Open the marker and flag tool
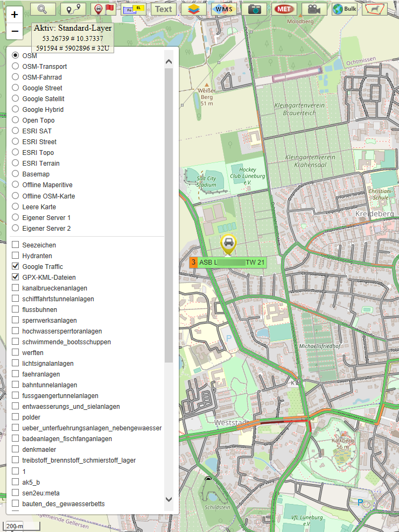399x532 pixels. coord(103,9)
